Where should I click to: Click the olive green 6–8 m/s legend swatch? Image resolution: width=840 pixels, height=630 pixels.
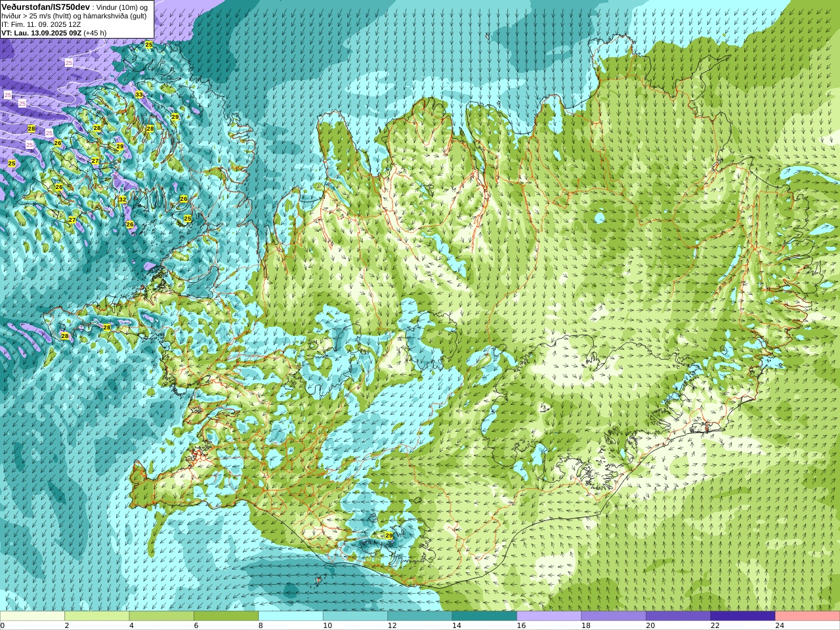click(226, 616)
